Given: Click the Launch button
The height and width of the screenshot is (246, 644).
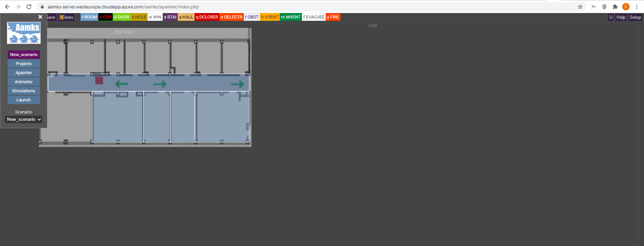Looking at the screenshot, I should 23,100.
